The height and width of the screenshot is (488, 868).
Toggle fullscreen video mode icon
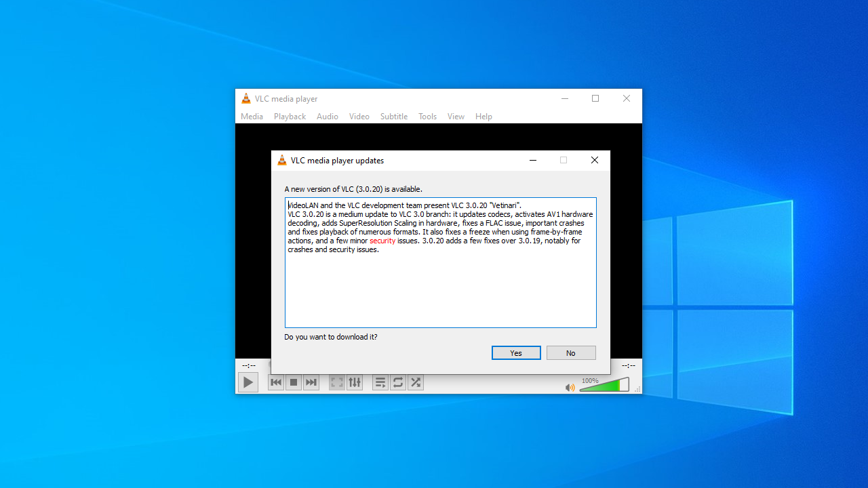tap(337, 382)
